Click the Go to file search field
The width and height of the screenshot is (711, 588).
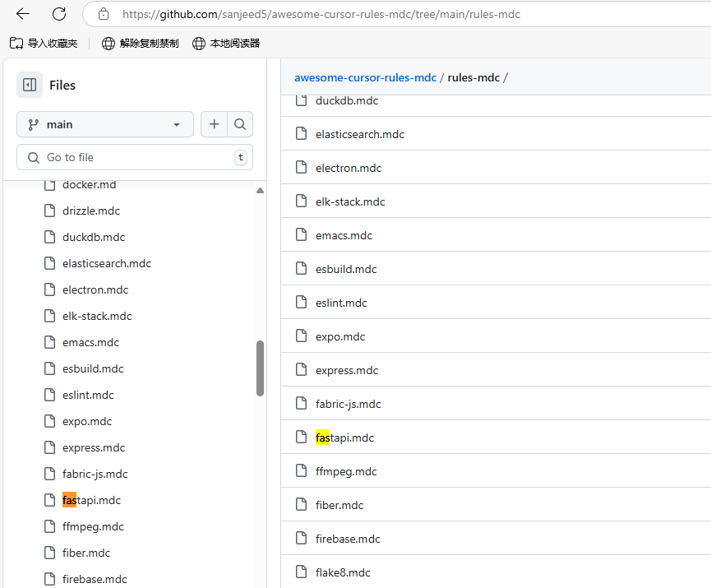135,157
